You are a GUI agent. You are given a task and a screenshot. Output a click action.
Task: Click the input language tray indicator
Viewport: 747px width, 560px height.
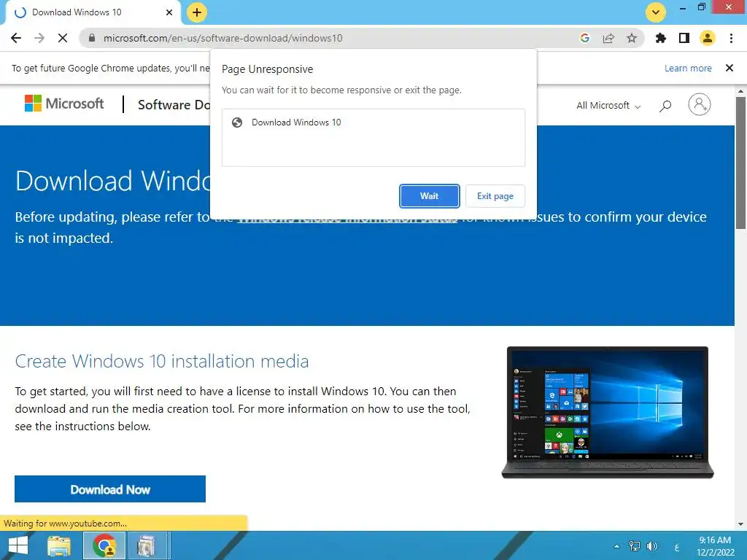click(677, 548)
